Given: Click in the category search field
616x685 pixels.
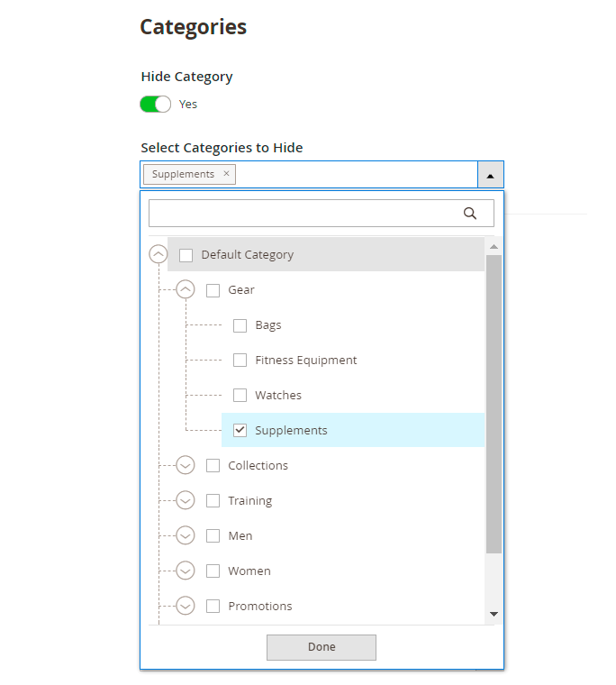Looking at the screenshot, I should tap(302, 214).
